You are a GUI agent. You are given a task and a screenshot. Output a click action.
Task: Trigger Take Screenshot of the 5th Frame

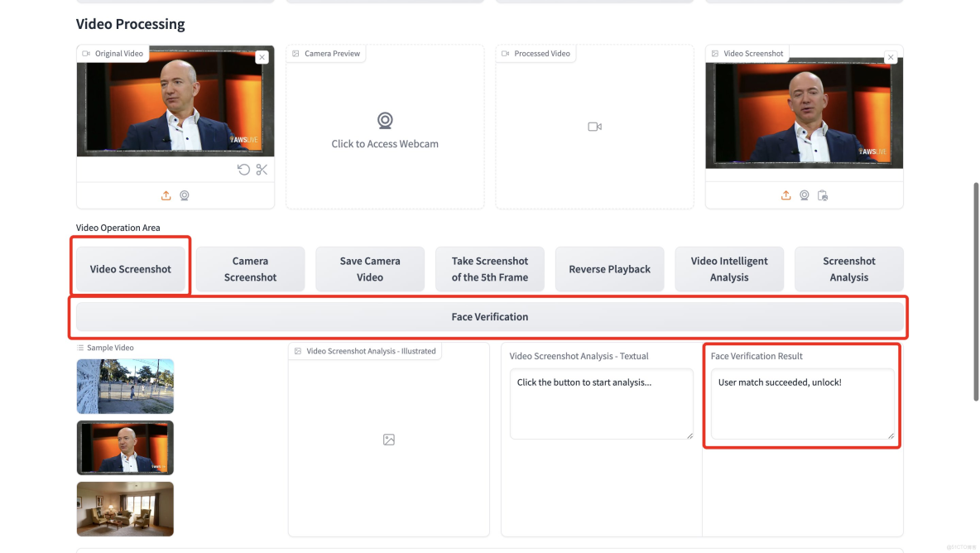[x=489, y=268]
